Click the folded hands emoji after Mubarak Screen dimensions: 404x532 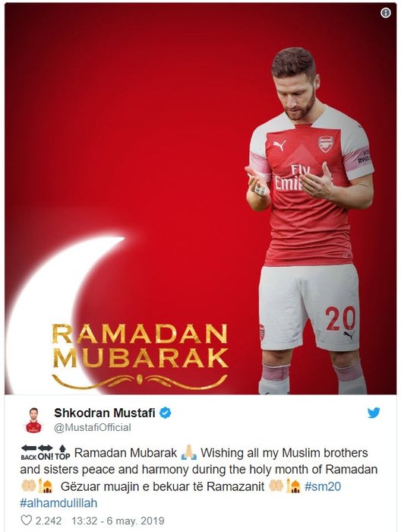click(189, 453)
